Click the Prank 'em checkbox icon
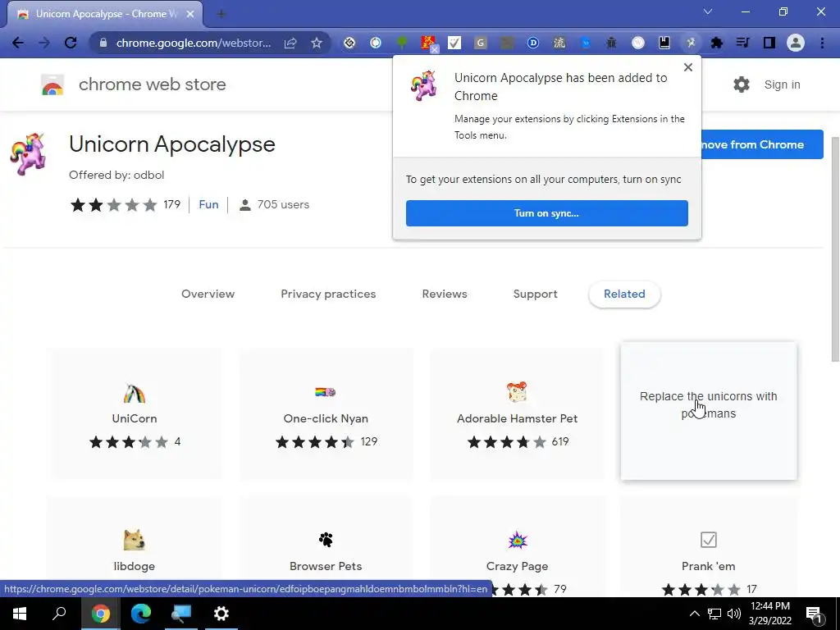840x630 pixels. click(x=708, y=540)
